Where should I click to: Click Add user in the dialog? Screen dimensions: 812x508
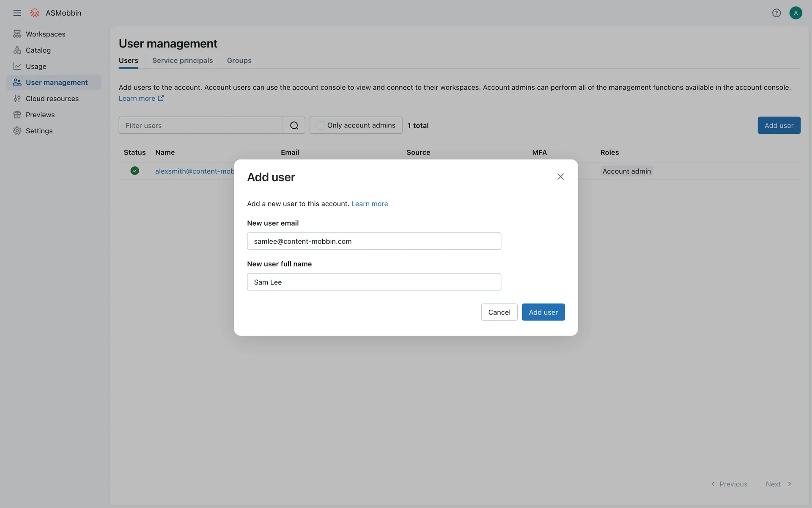click(543, 312)
